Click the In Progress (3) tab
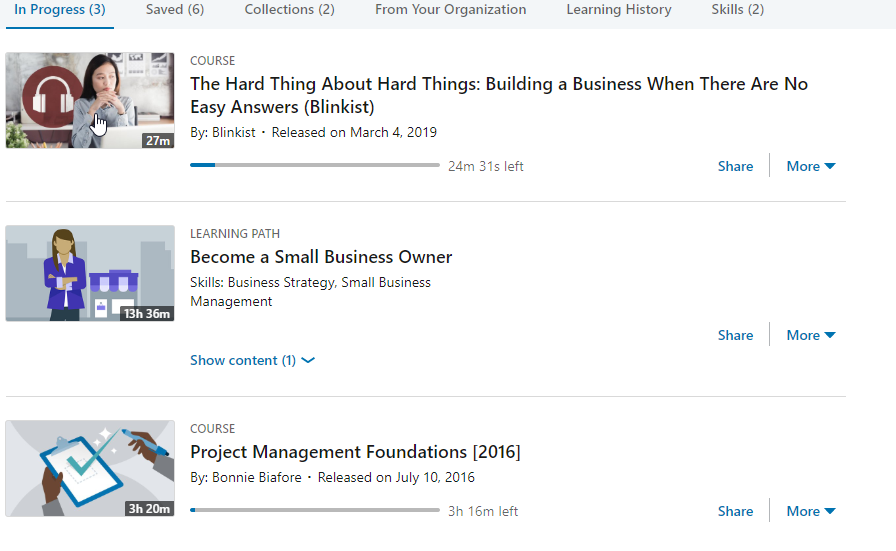The image size is (896, 551). point(59,10)
